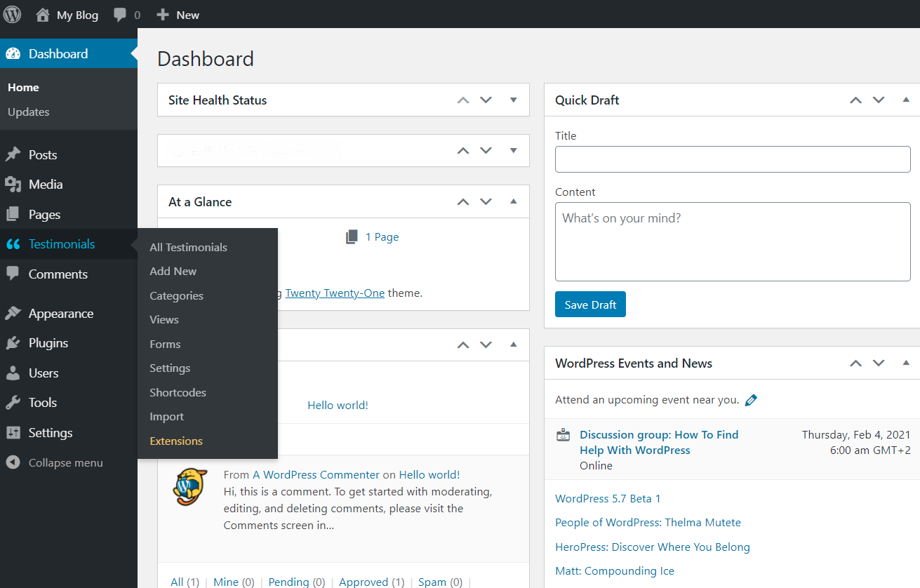Expand the untitled second dashboard panel
920x588 pixels.
514,150
